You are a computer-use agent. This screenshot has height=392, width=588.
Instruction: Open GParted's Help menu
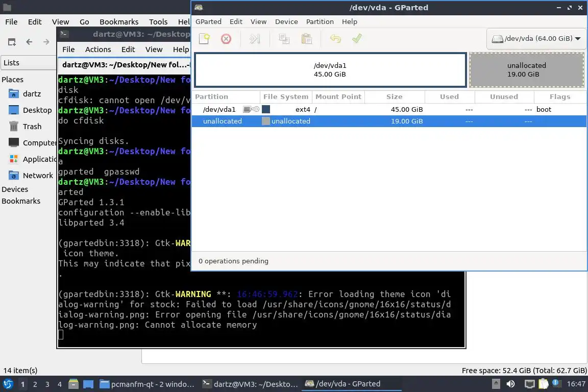pos(350,22)
